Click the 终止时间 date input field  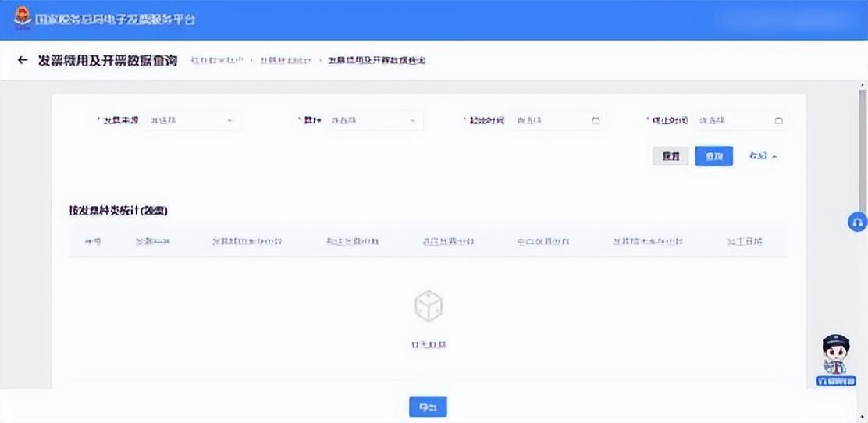741,120
